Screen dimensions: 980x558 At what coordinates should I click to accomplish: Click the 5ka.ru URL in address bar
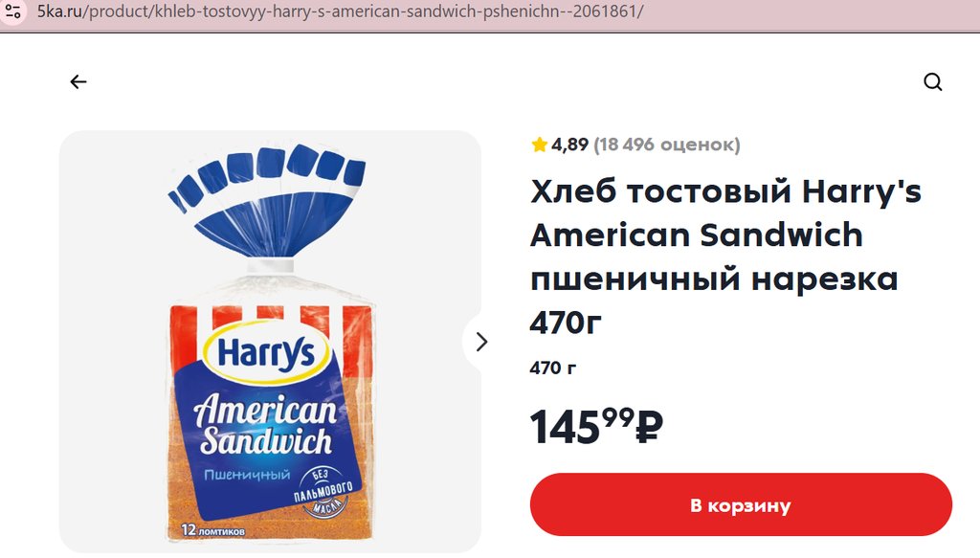coord(340,11)
